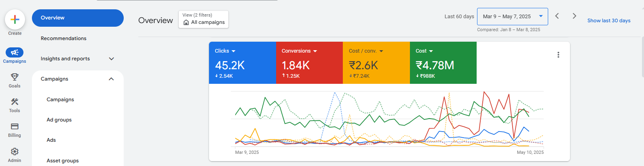
Task: Open the Mar 9 – May 7 date dropdown
Action: [512, 17]
